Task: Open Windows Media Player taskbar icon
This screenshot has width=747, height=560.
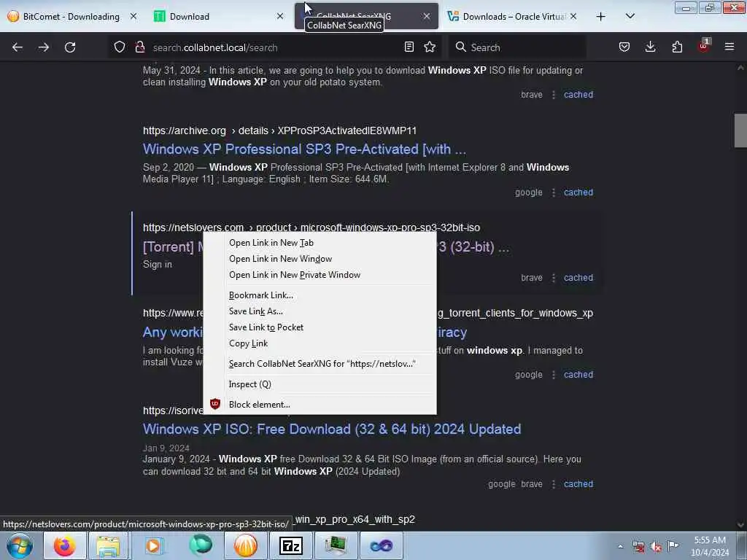Action: 154,545
